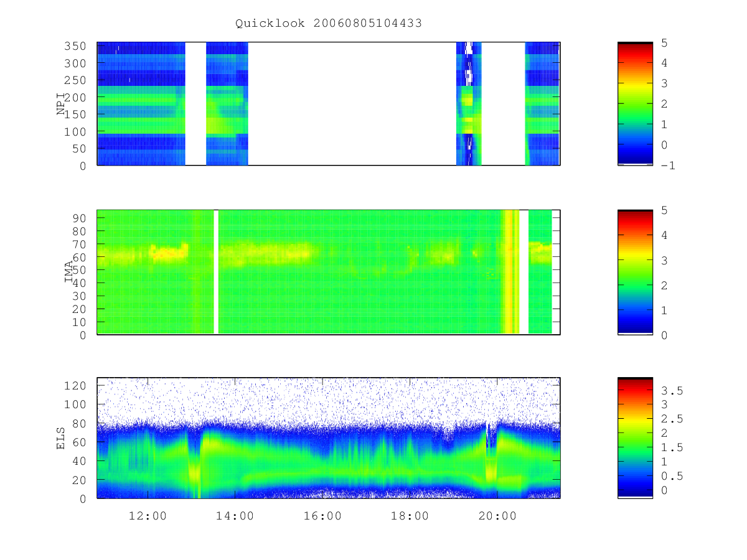Click the 14:00 time axis tick label
This screenshot has height=560, width=747.
[x=235, y=516]
